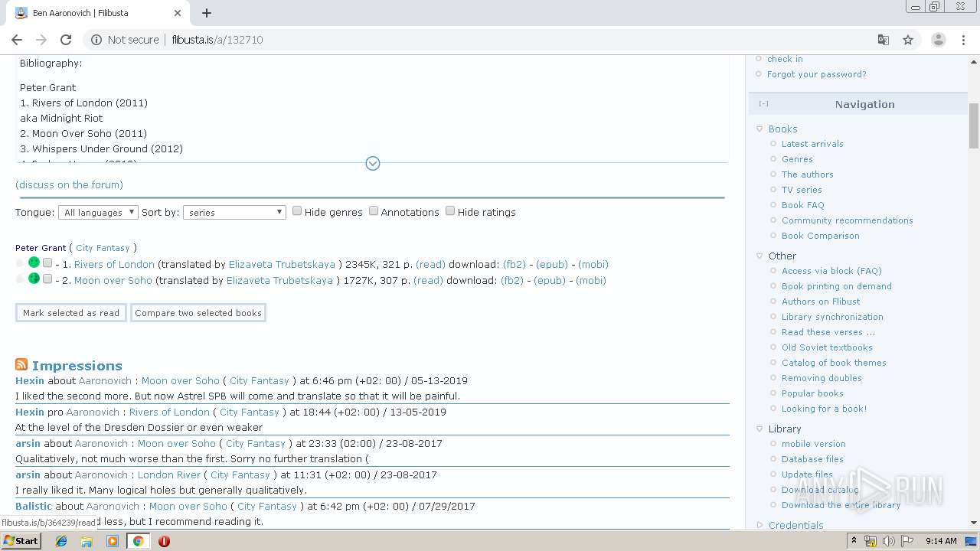The image size is (980, 551).
Task: Open the Forgot your password link
Action: pos(816,74)
